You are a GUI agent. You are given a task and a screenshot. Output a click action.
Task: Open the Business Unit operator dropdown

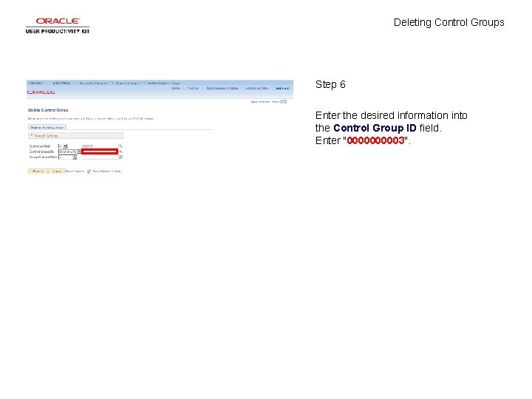[x=63, y=146]
